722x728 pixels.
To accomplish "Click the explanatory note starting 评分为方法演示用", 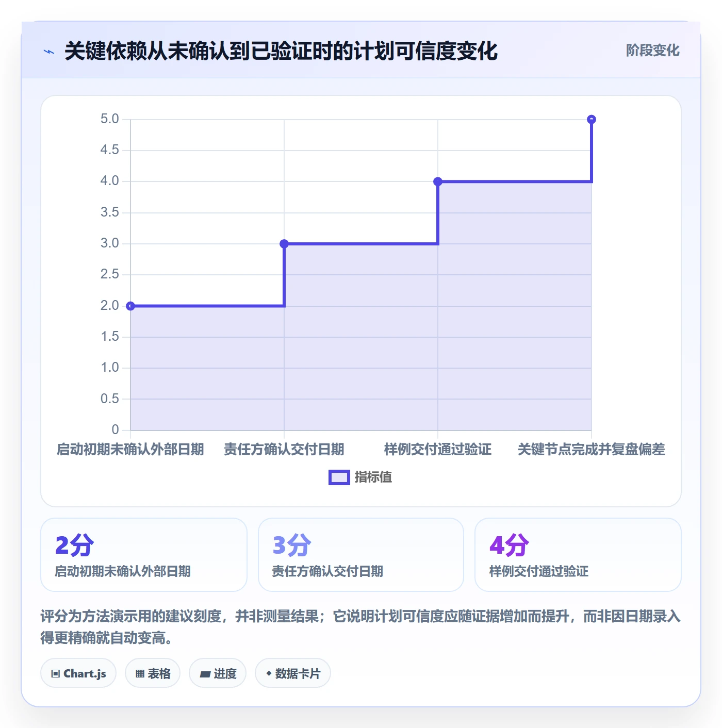I will click(360, 627).
